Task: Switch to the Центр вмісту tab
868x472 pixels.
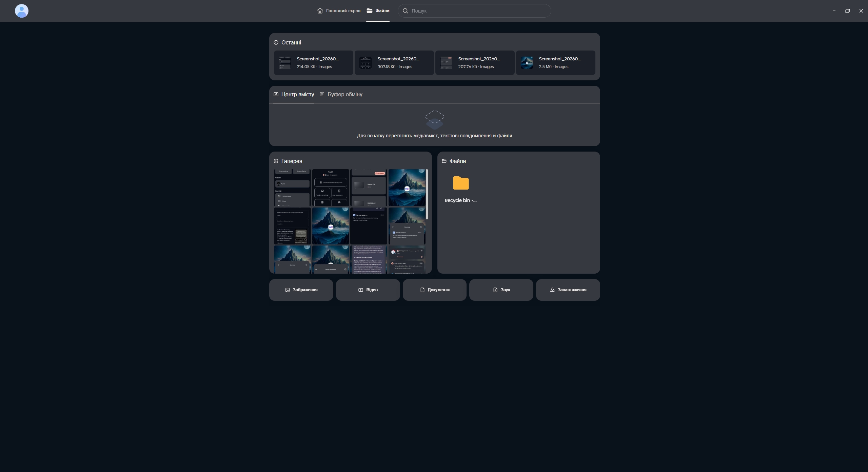Action: (x=294, y=94)
